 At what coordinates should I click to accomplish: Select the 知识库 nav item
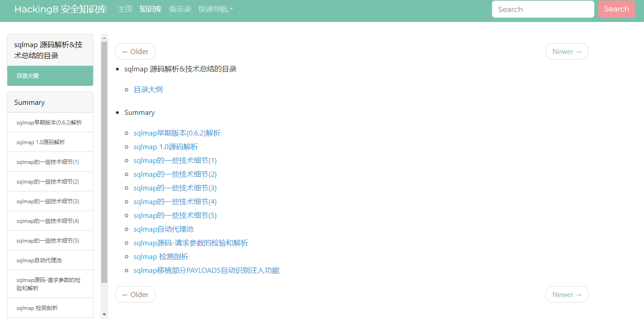[151, 9]
